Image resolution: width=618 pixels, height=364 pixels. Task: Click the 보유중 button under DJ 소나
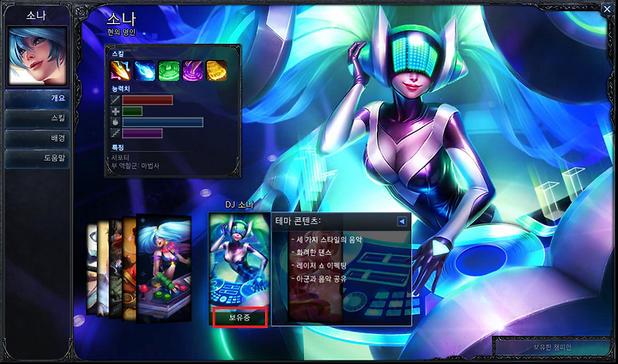(x=240, y=318)
